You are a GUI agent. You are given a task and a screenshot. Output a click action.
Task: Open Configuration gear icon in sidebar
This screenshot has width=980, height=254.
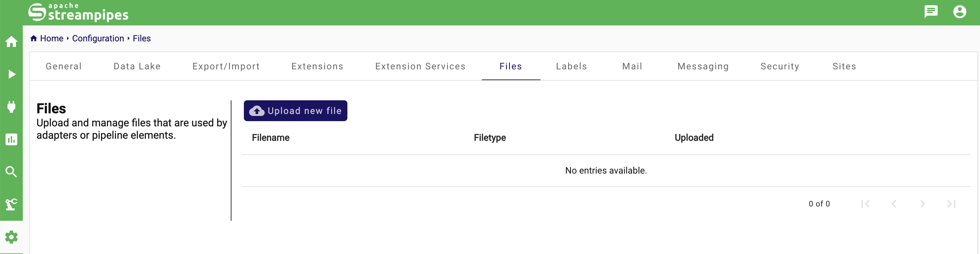pyautogui.click(x=11, y=237)
